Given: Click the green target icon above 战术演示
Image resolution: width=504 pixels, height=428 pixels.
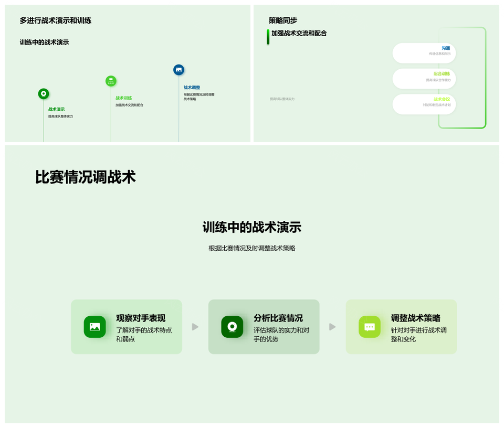Looking at the screenshot, I should (x=44, y=94).
